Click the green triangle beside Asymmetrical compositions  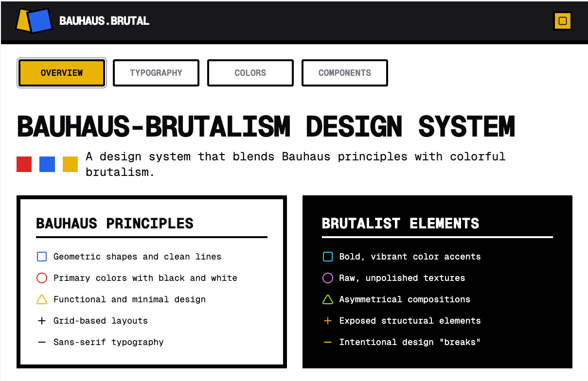point(327,299)
